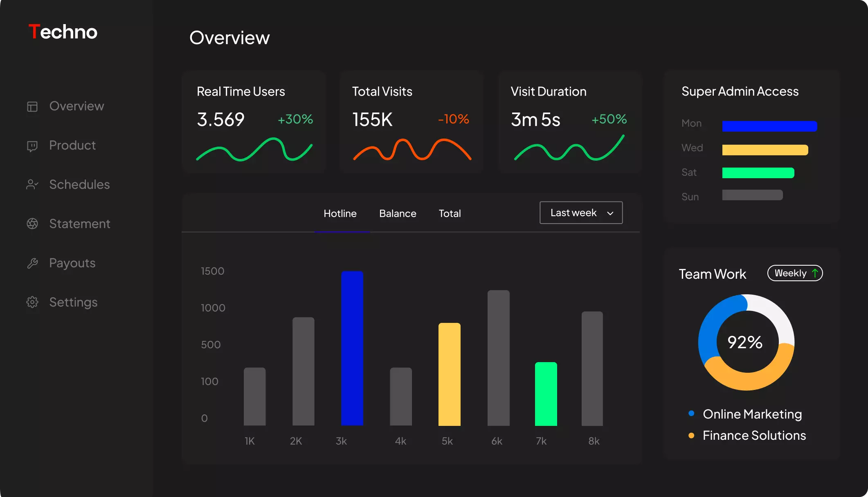Click the green Sat progress bar
The height and width of the screenshot is (497, 868).
point(758,173)
